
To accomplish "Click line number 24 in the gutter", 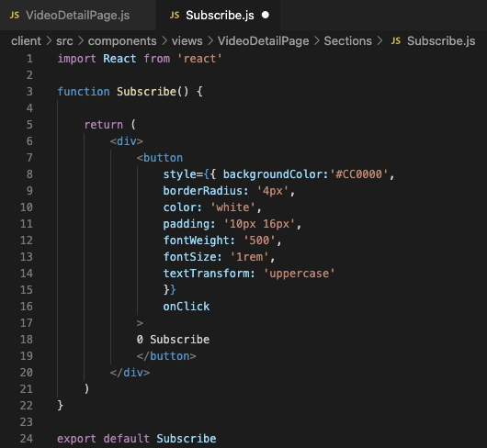I will [x=27, y=439].
